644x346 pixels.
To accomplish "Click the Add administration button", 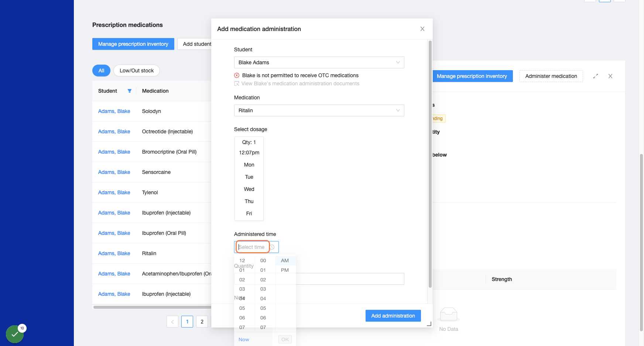I will (x=393, y=316).
